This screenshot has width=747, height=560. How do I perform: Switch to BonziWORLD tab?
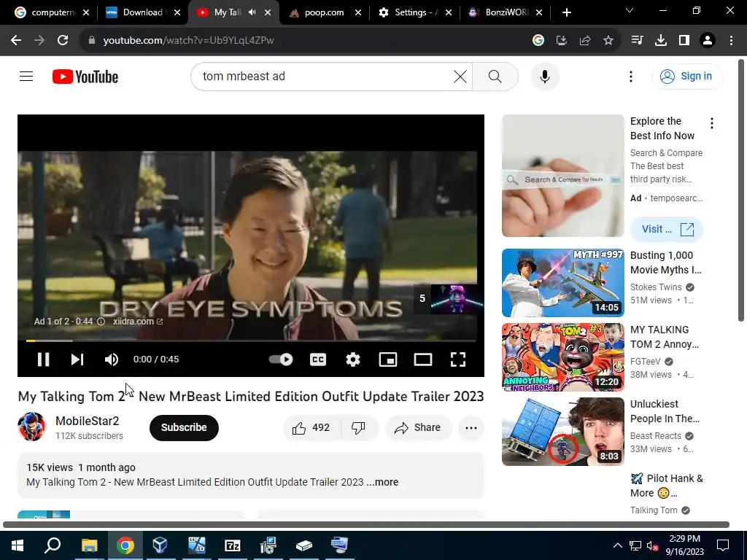point(505,12)
